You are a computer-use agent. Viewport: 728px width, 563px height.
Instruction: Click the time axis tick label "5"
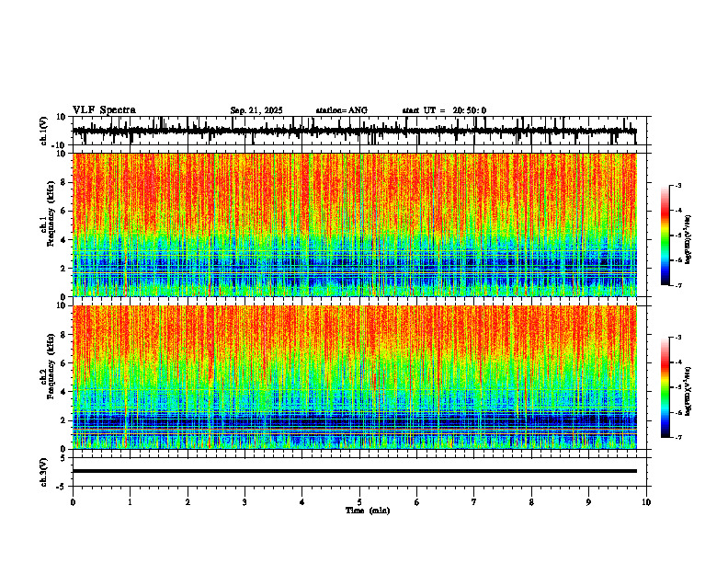point(359,502)
